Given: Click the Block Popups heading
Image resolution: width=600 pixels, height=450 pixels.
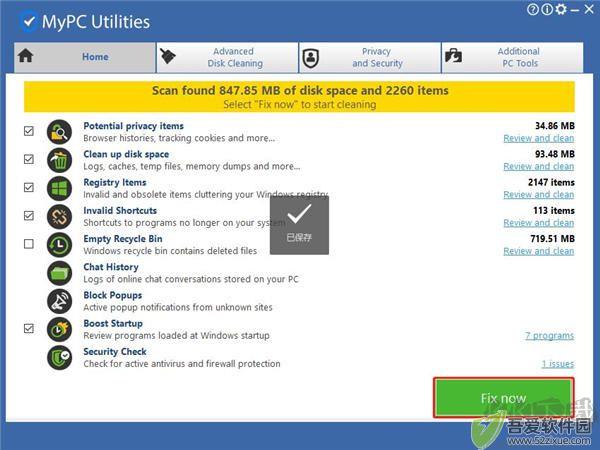Looking at the screenshot, I should click(x=112, y=295).
